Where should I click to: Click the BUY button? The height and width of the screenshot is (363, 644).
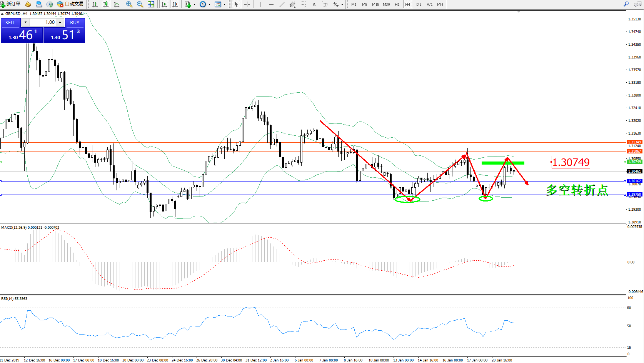pos(75,23)
